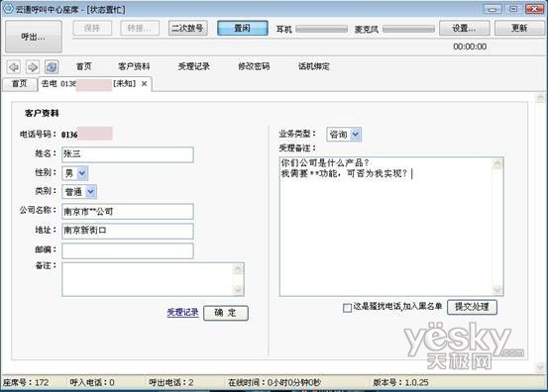Image resolution: width=548 pixels, height=392 pixels.
Task: Open the 客户资料 menu item
Action: pyautogui.click(x=134, y=66)
